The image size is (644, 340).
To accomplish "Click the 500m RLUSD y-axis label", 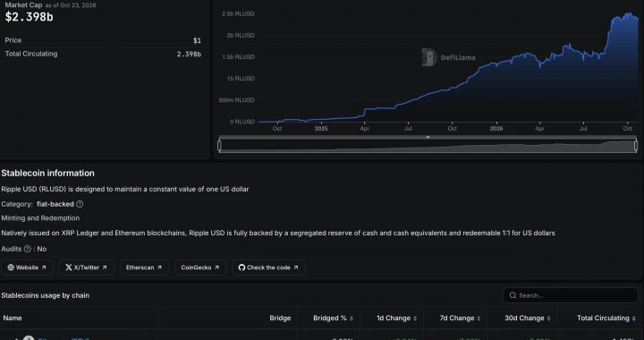I will pyautogui.click(x=236, y=100).
